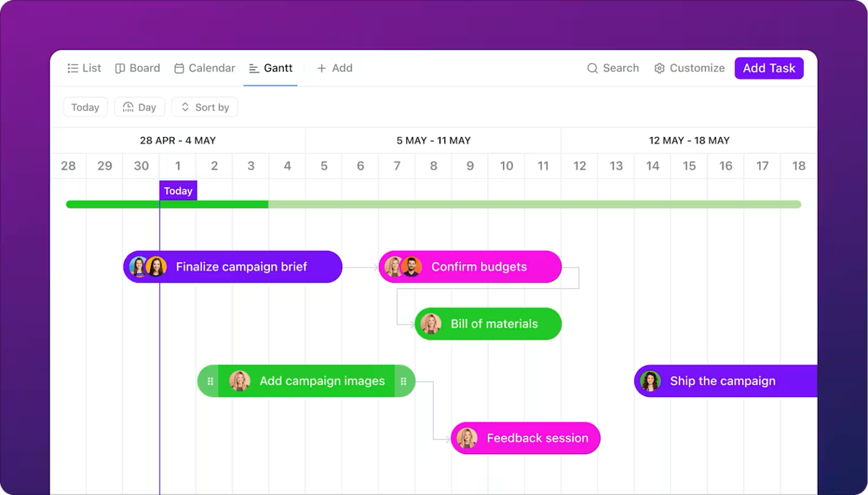The width and height of the screenshot is (868, 495).
Task: Expand the Confirm budgets dependency connector
Action: point(578,277)
